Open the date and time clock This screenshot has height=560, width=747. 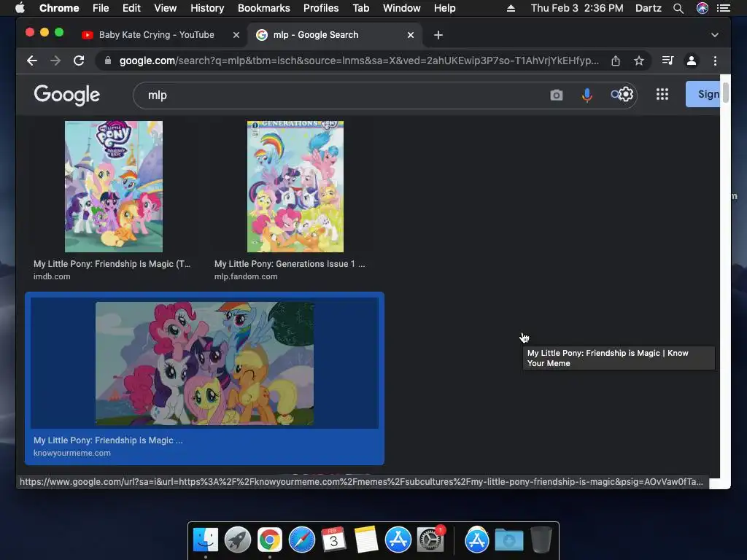pyautogui.click(x=577, y=8)
